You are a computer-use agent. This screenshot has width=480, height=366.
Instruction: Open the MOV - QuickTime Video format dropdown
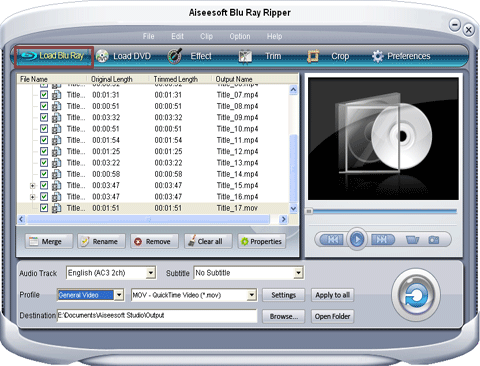click(252, 295)
